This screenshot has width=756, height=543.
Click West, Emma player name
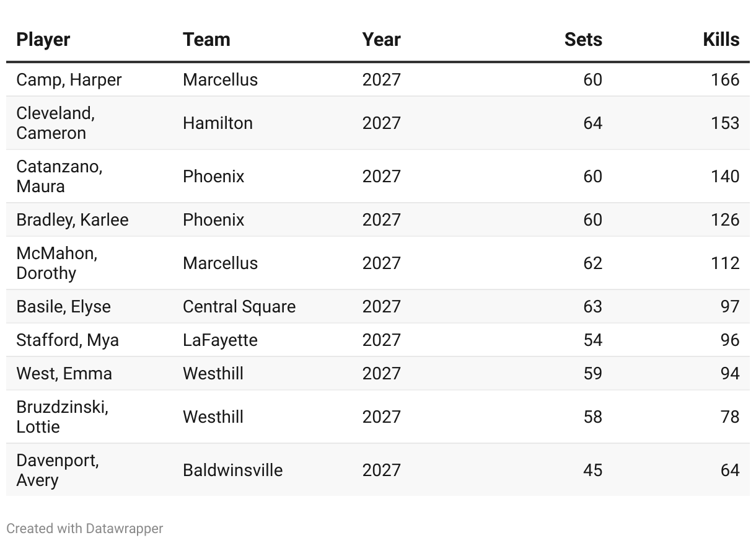pyautogui.click(x=64, y=374)
